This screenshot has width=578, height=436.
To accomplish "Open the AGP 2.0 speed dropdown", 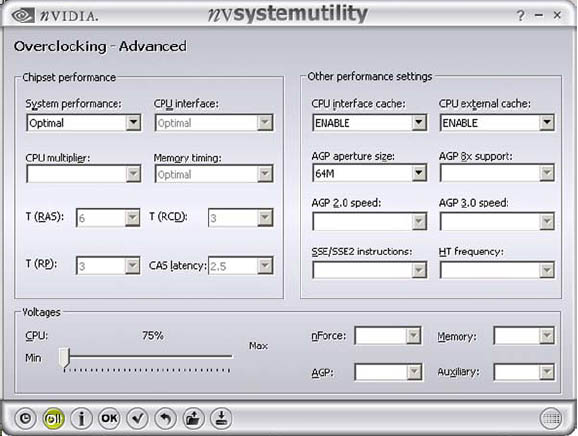I will tap(370, 222).
